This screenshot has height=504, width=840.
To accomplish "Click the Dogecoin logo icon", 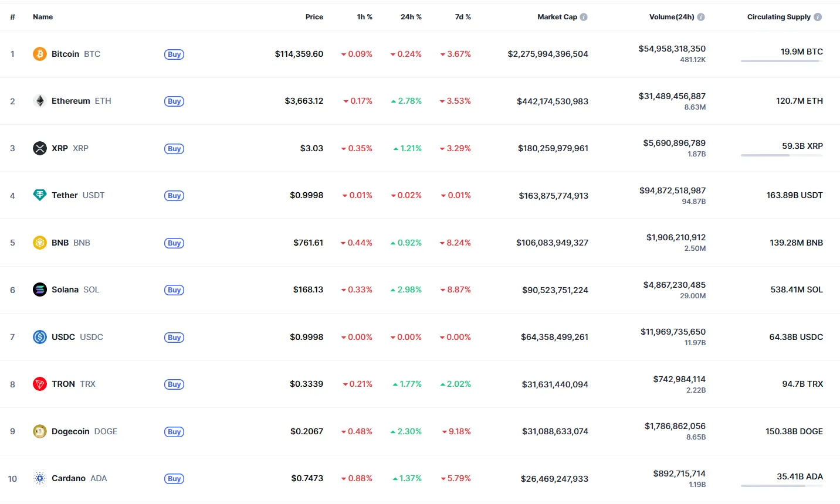I will click(40, 431).
